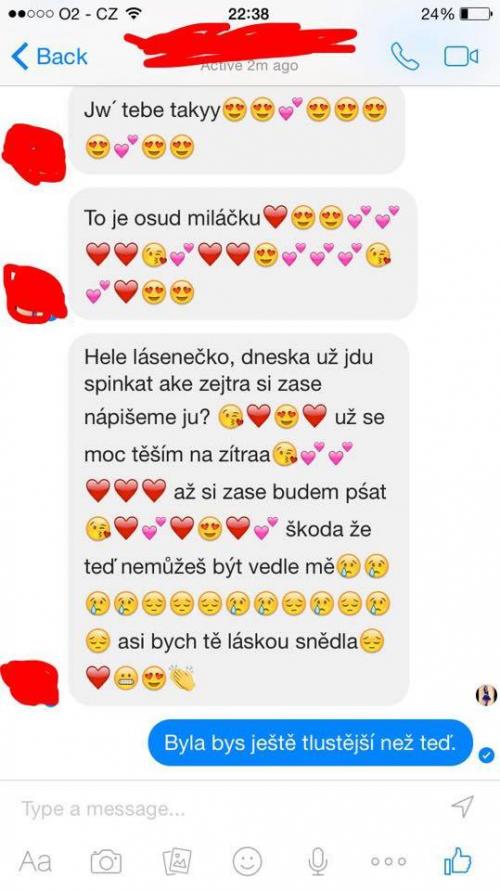Tap the Aa text formatting button
The image size is (500, 891).
tap(35, 861)
